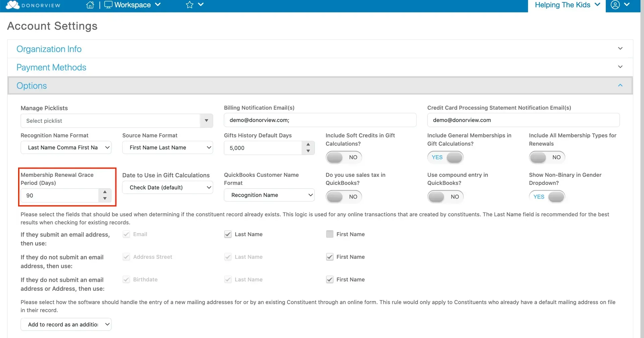Click the Membership Renewal Grace Period field
This screenshot has height=338, width=644.
pyautogui.click(x=60, y=195)
